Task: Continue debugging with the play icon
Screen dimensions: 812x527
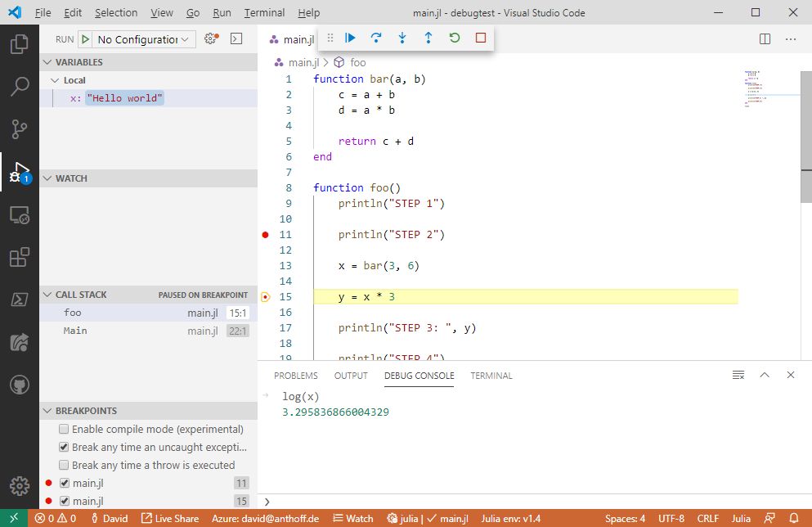Action: [350, 37]
